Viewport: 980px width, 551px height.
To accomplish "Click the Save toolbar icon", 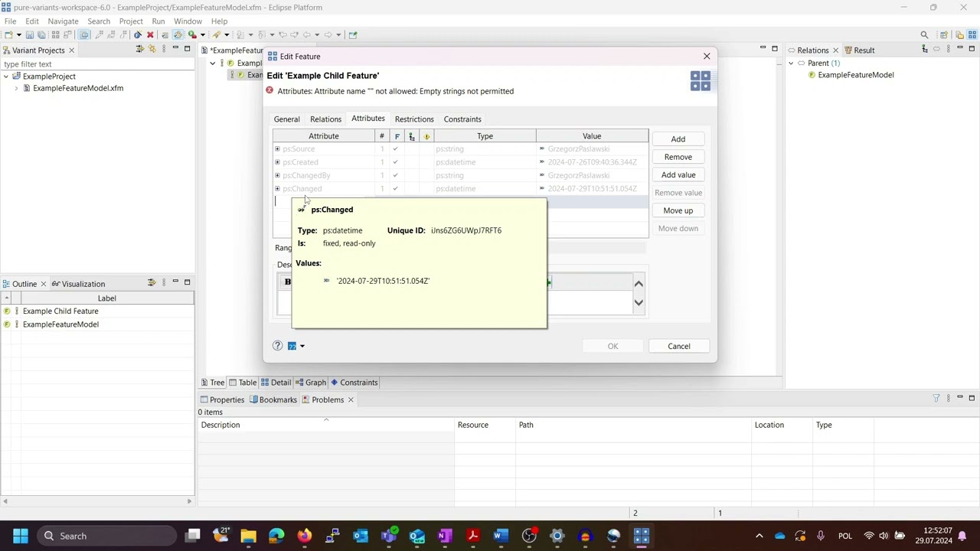I will 30,34.
